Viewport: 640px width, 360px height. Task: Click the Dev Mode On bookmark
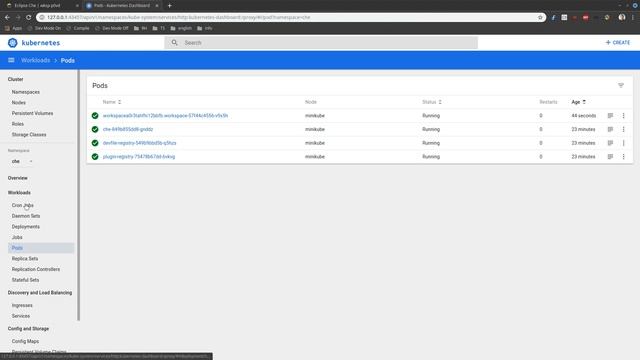(x=44, y=28)
